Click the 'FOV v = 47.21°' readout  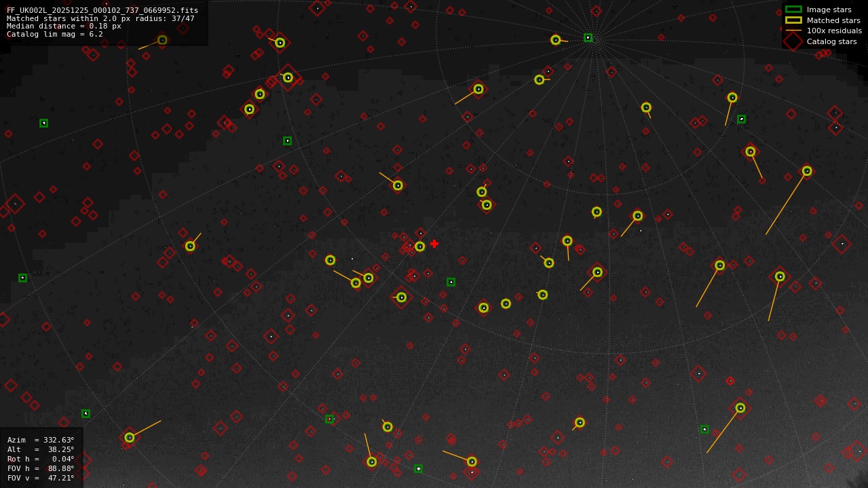[41, 478]
